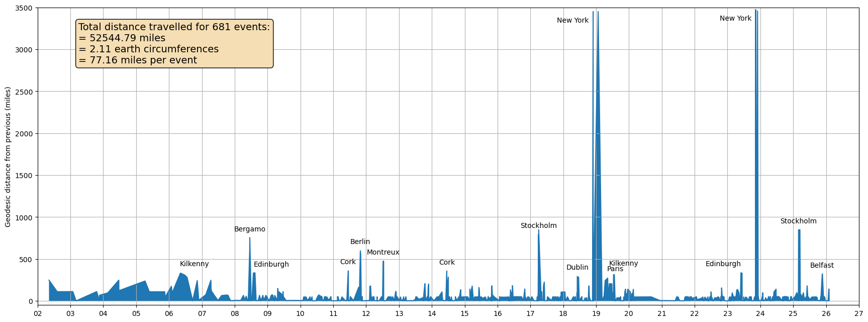This screenshot has height=322, width=868.
Task: Select the x-axis tick label 13
Action: click(x=399, y=314)
